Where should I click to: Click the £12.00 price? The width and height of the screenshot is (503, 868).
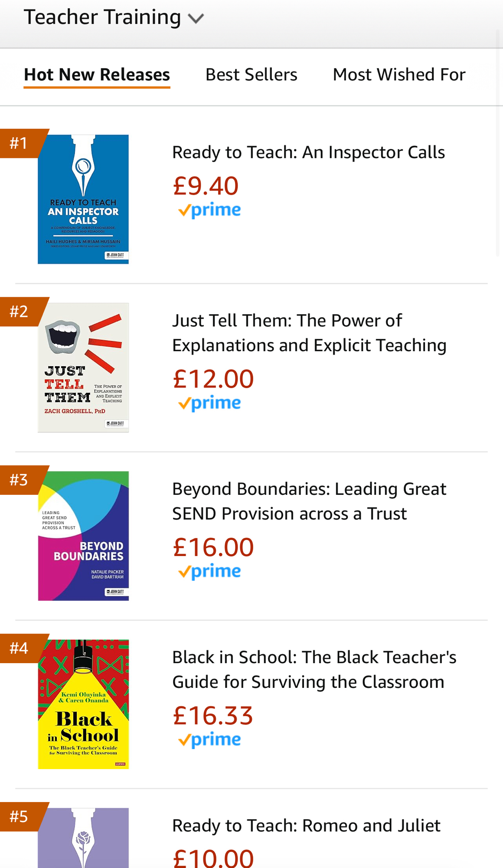point(213,379)
